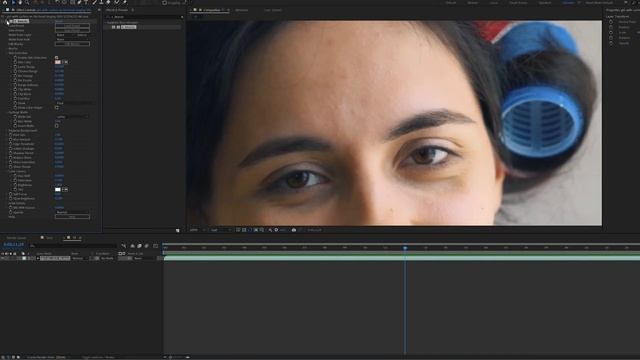Screen dimensions: 640x360
Task: Select the highlighted Beauty item in the middle panel
Action: click(129, 27)
